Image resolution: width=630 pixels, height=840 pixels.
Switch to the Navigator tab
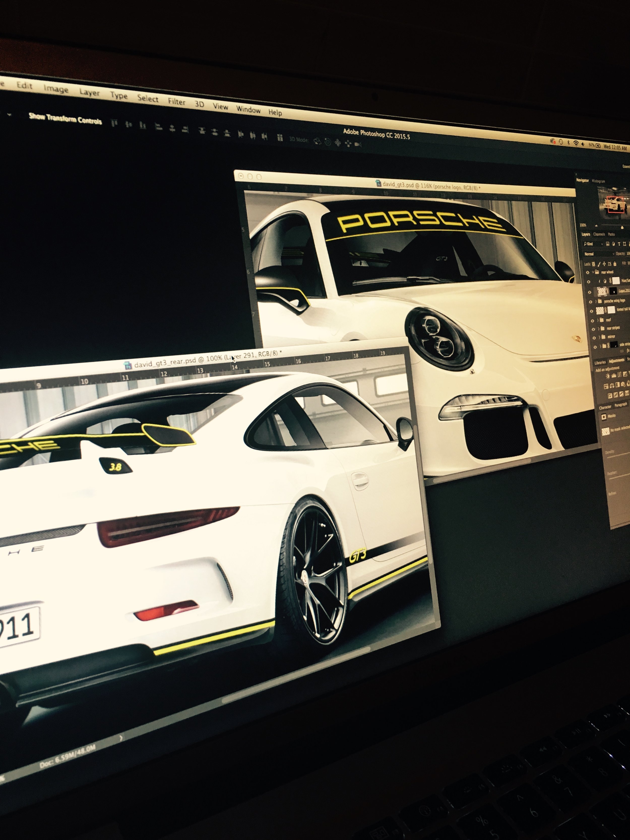583,180
